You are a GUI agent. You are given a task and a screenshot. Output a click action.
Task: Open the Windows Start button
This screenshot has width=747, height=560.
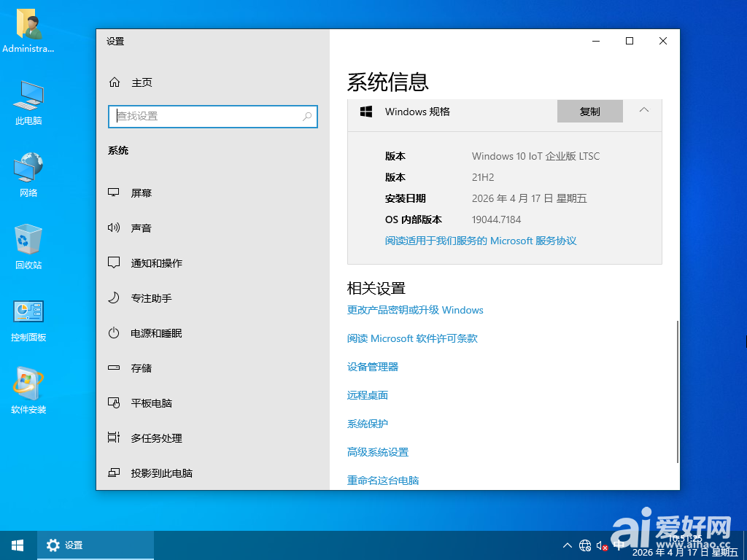tap(18, 545)
